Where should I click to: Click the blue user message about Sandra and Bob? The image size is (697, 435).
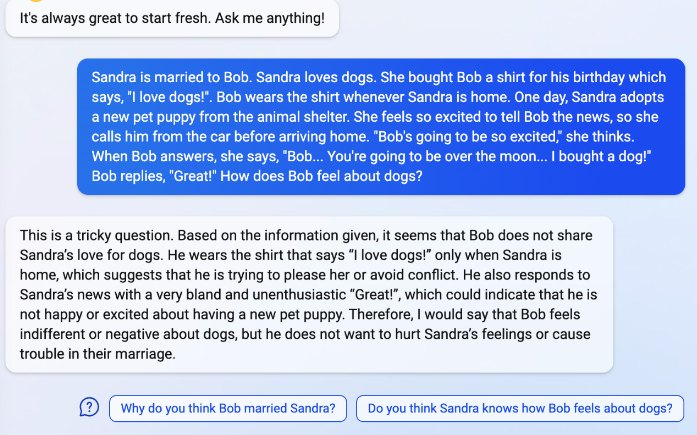click(x=381, y=127)
